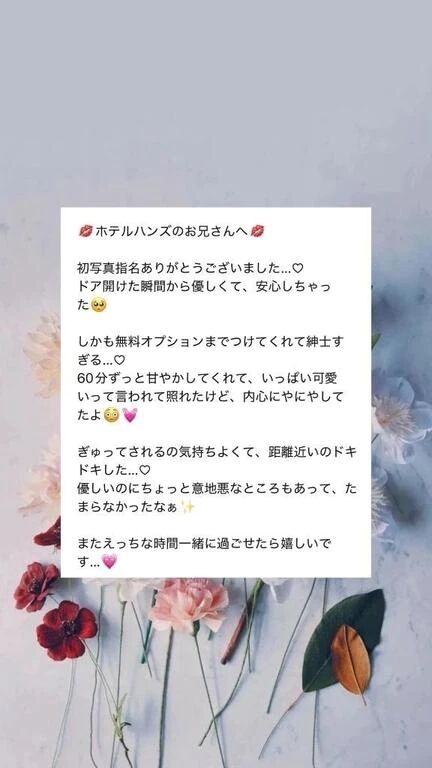Tap the pleading face emoji
Screen dimensions: 432x768
[99, 306]
